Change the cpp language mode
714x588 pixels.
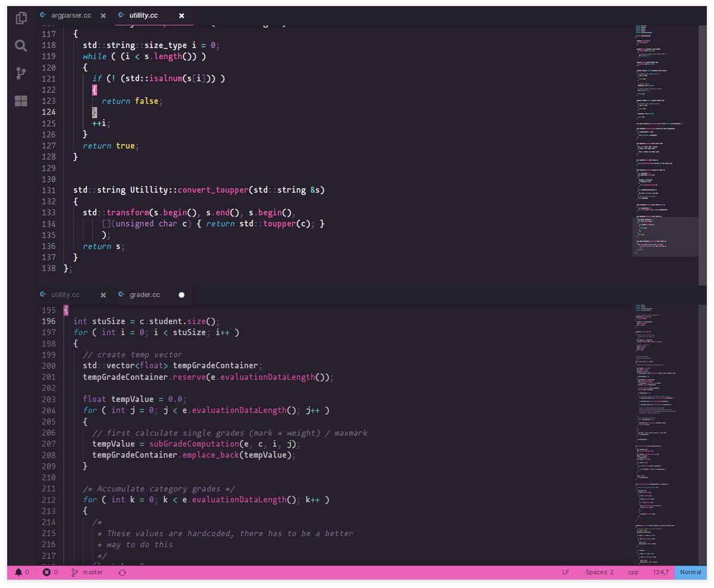click(634, 572)
